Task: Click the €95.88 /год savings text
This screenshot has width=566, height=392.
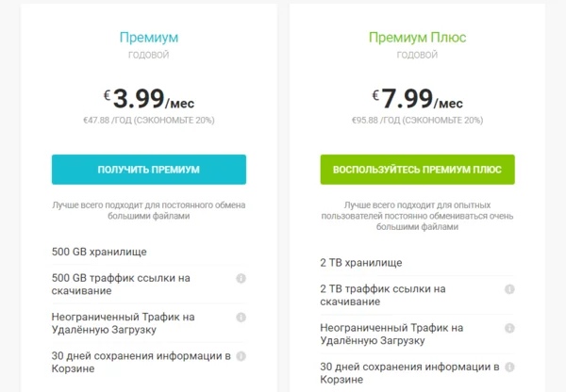Action: click(x=417, y=120)
